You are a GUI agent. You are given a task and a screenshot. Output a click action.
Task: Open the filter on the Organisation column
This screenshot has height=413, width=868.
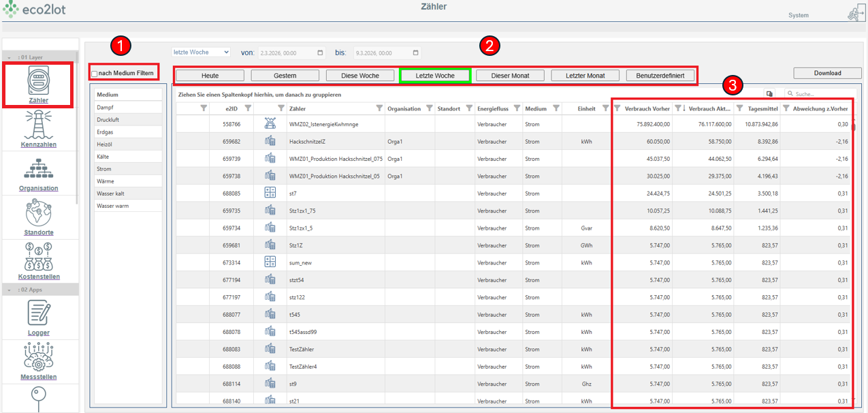428,108
